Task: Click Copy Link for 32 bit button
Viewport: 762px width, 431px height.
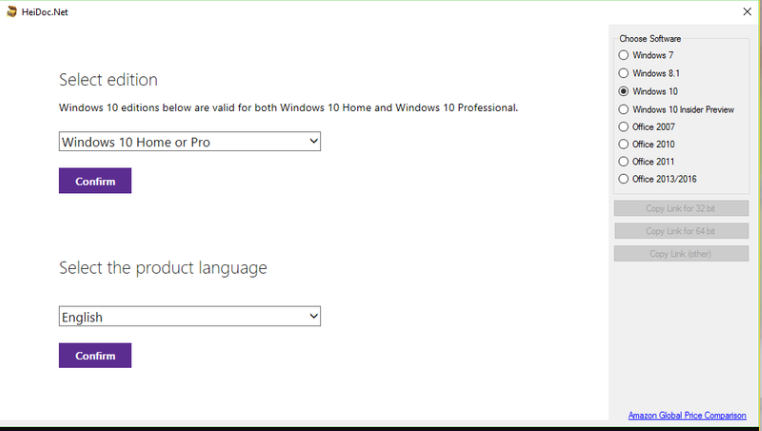Action: [681, 208]
